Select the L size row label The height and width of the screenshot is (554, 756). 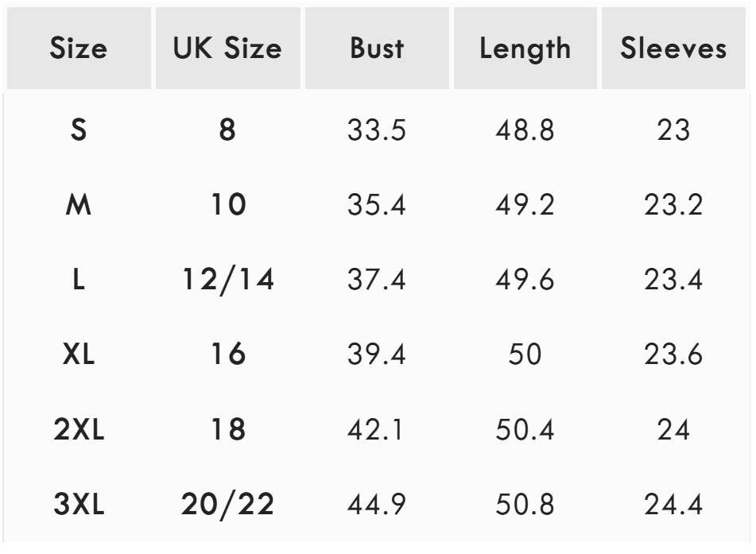click(x=78, y=281)
